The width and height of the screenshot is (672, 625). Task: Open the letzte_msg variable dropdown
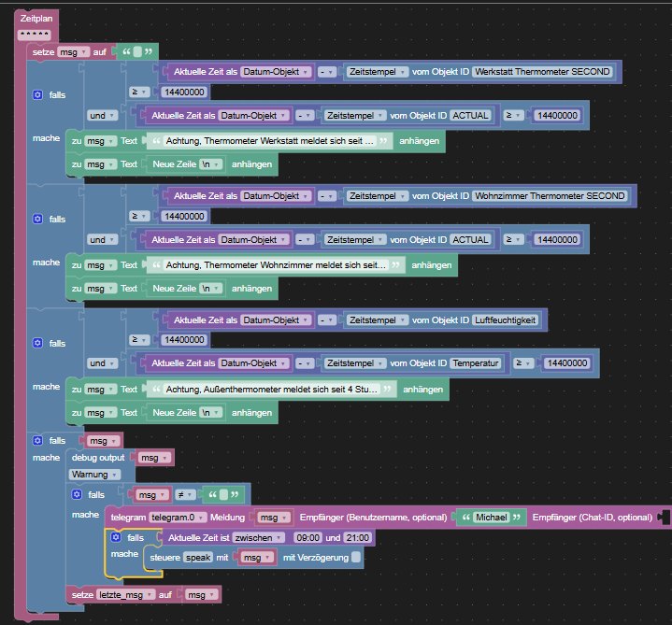125,594
